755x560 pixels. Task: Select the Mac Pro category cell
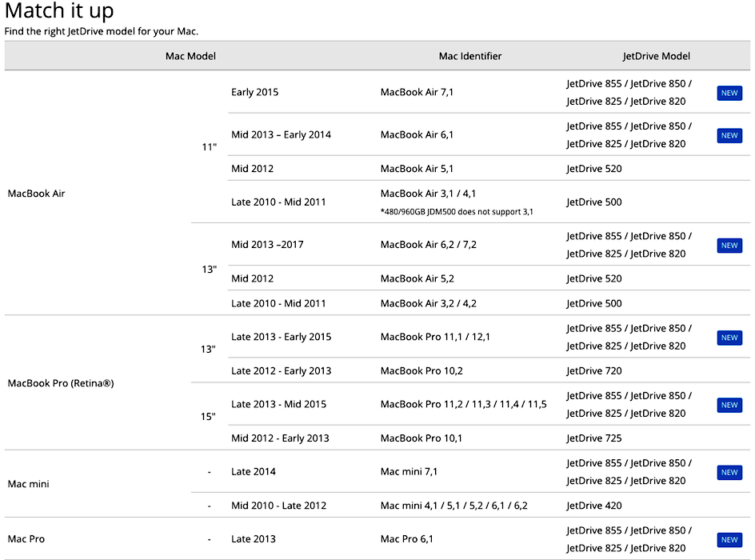click(x=26, y=539)
